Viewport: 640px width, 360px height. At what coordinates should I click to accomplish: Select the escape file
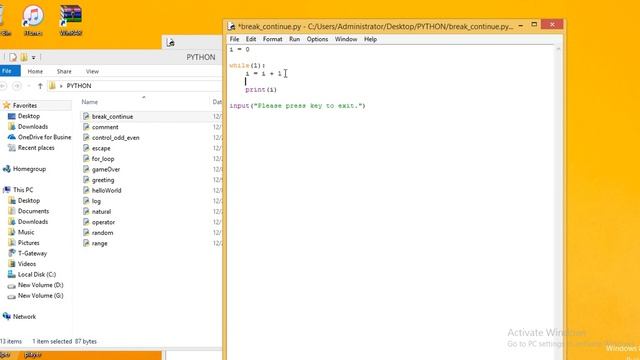click(x=101, y=148)
